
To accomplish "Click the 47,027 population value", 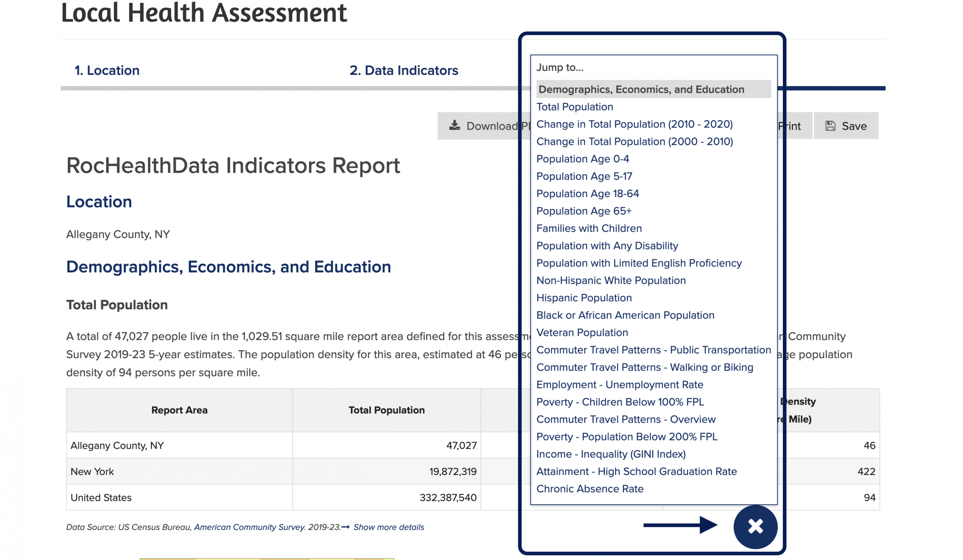I will [461, 445].
